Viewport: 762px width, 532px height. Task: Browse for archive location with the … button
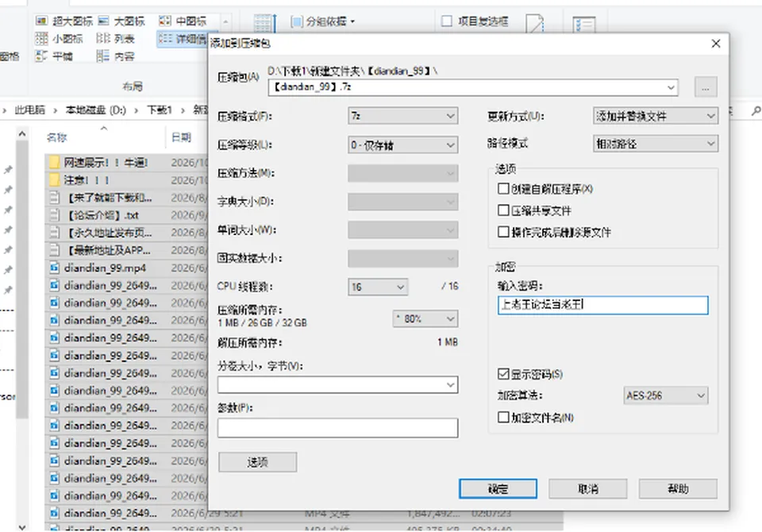pyautogui.click(x=706, y=87)
